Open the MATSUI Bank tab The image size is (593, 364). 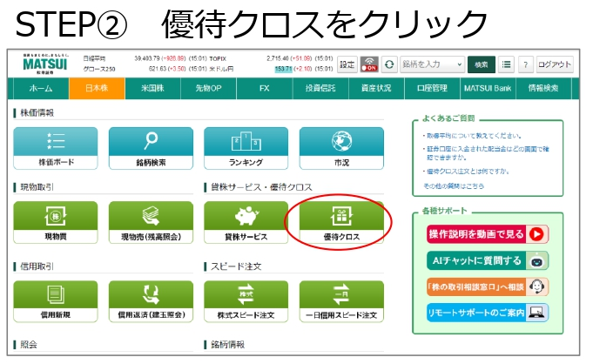point(488,89)
